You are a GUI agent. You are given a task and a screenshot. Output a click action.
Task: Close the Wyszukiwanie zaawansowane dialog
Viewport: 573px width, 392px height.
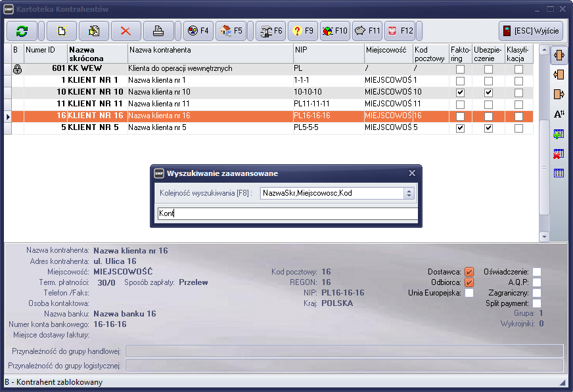pyautogui.click(x=412, y=173)
